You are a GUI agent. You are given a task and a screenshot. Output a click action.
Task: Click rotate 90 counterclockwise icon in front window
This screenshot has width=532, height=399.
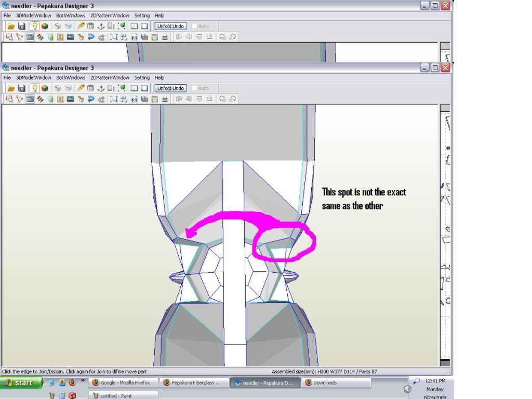point(222,99)
